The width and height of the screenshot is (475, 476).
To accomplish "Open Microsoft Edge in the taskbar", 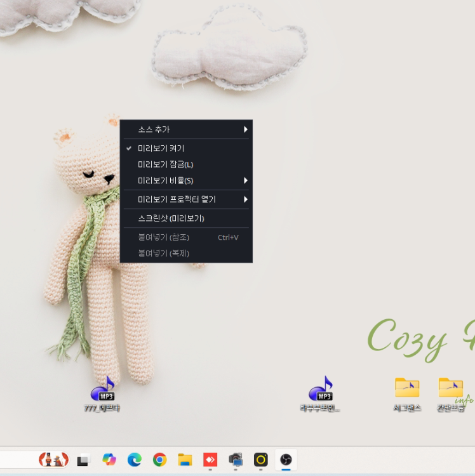I will click(x=134, y=459).
